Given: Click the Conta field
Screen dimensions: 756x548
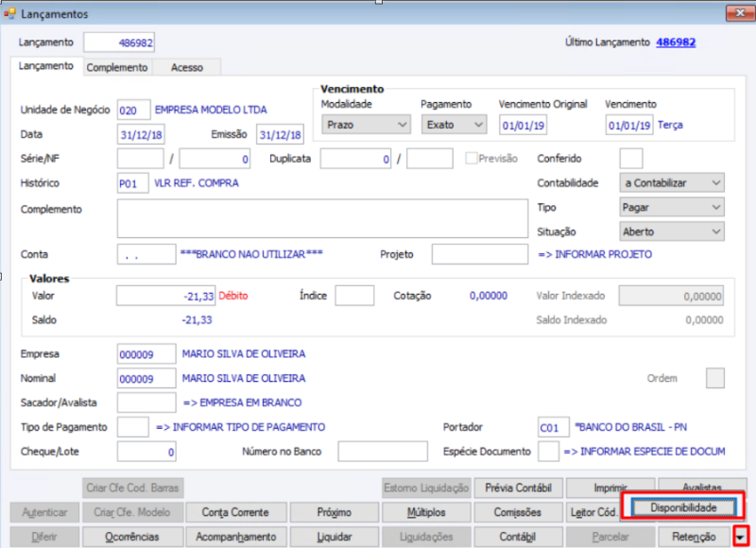Looking at the screenshot, I should 146,254.
